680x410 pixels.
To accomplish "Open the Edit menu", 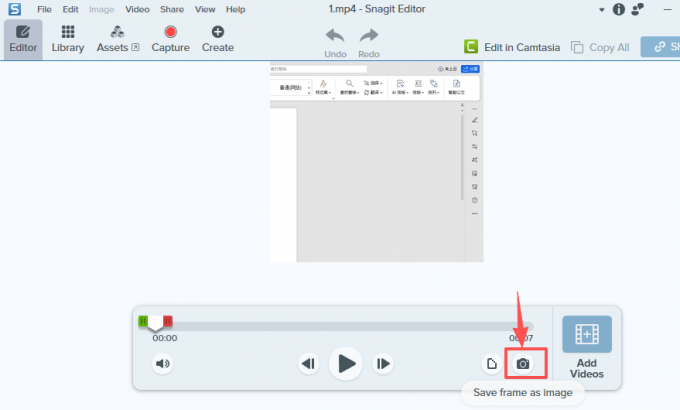I will [70, 9].
